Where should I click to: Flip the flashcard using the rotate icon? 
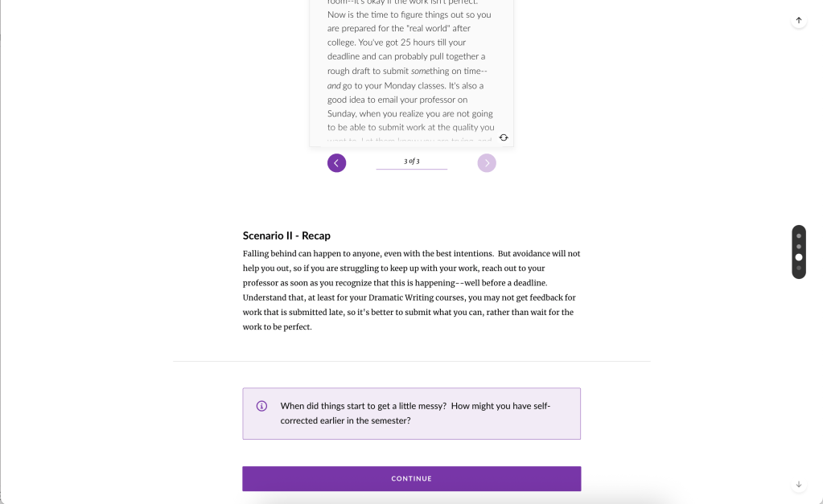(x=504, y=137)
